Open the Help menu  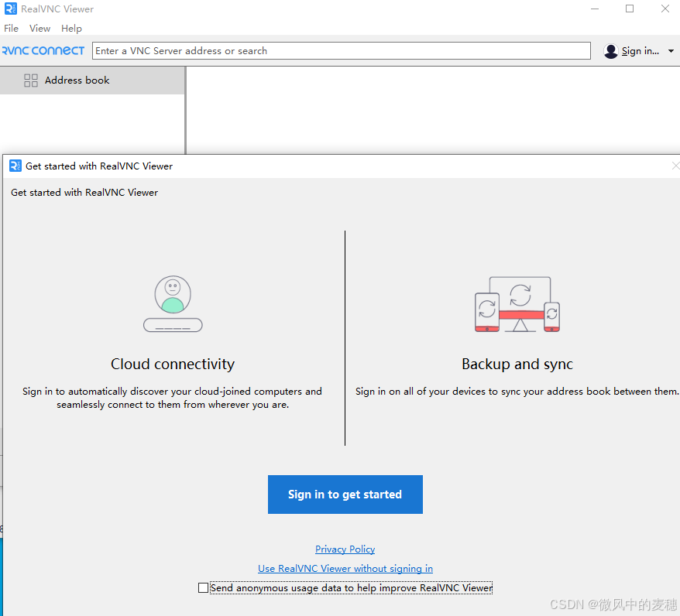tap(71, 29)
